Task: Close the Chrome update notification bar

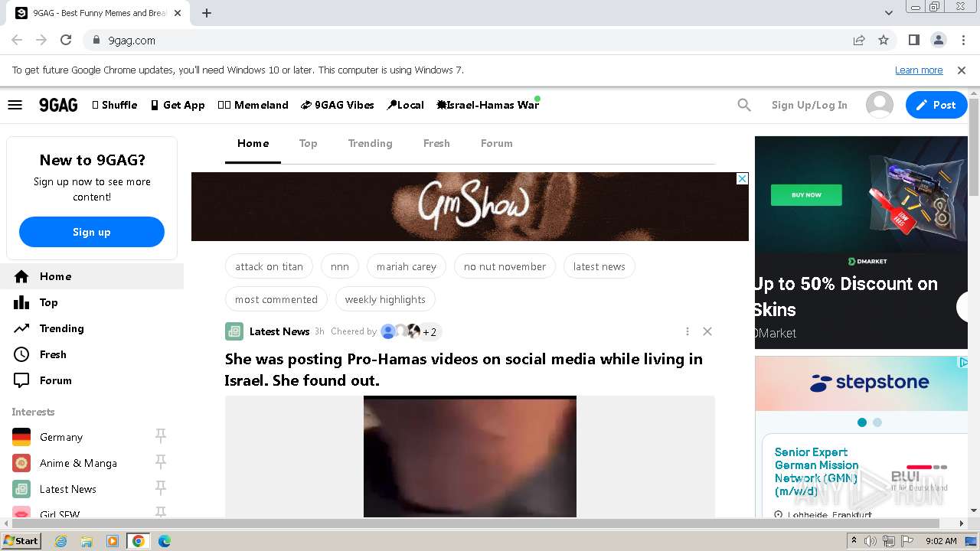Action: [962, 70]
